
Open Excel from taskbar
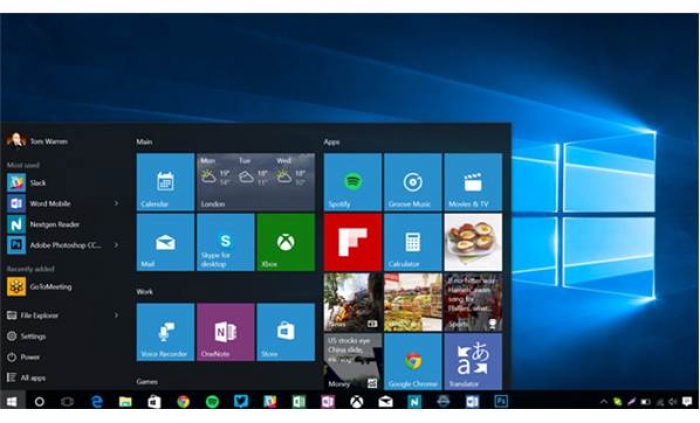[299, 402]
